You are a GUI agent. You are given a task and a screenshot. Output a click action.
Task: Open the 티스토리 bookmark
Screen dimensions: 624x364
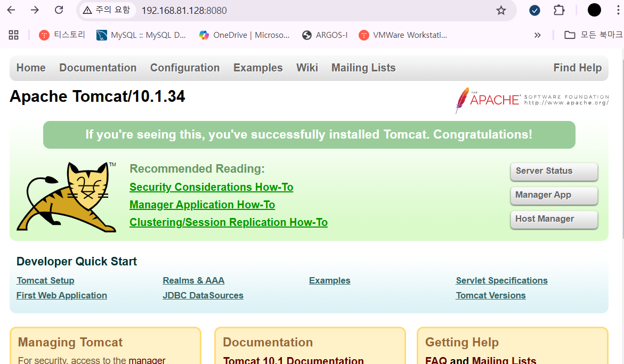coord(62,35)
